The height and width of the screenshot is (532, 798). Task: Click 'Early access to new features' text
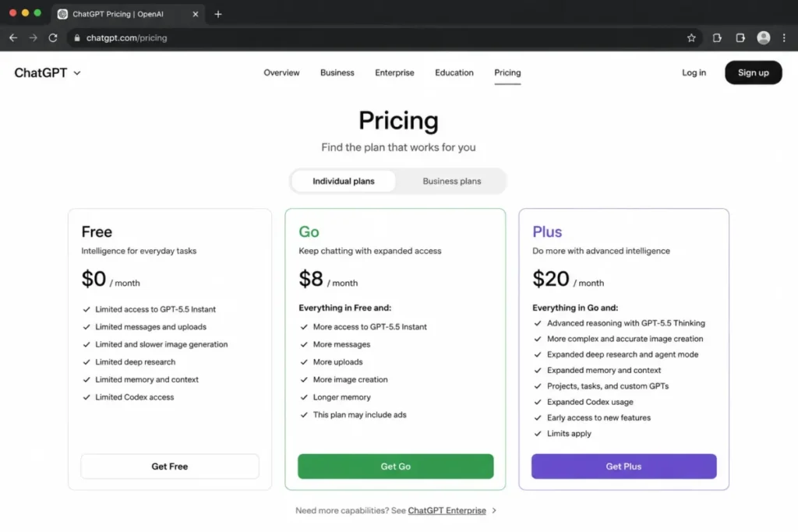(x=598, y=417)
